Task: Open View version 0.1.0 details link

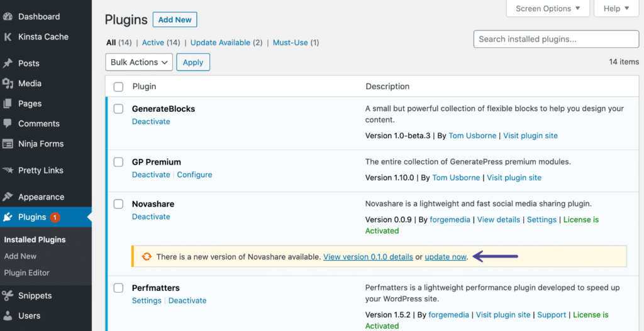Action: coord(368,257)
